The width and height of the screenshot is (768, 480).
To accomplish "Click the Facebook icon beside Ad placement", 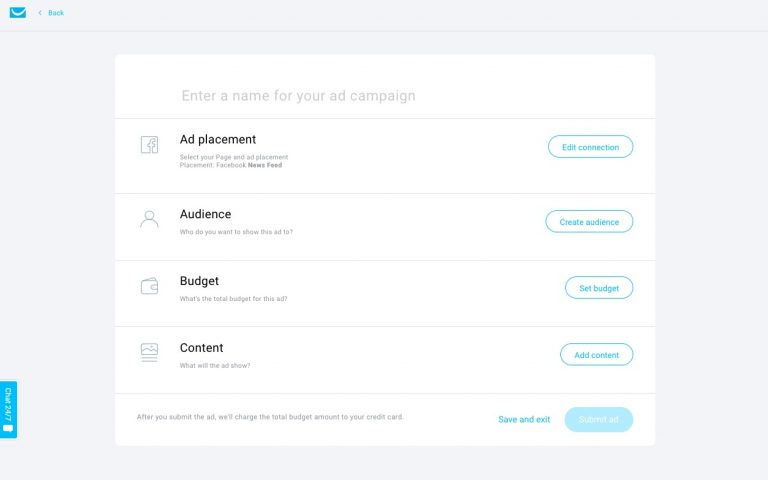I will click(x=149, y=144).
